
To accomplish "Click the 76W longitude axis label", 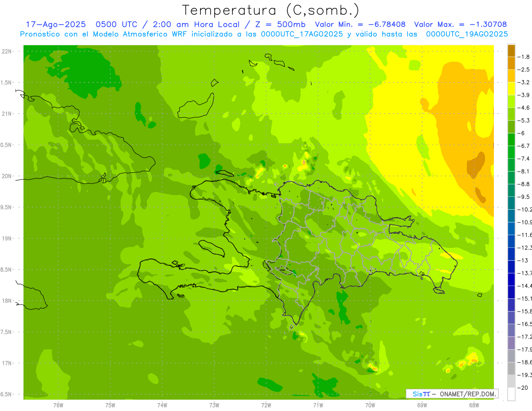I will point(59,405).
